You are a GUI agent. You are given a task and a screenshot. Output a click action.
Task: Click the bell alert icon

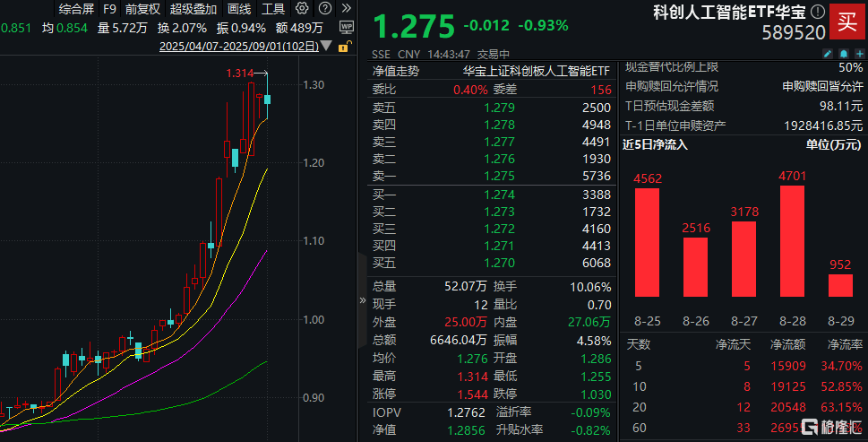(x=843, y=54)
